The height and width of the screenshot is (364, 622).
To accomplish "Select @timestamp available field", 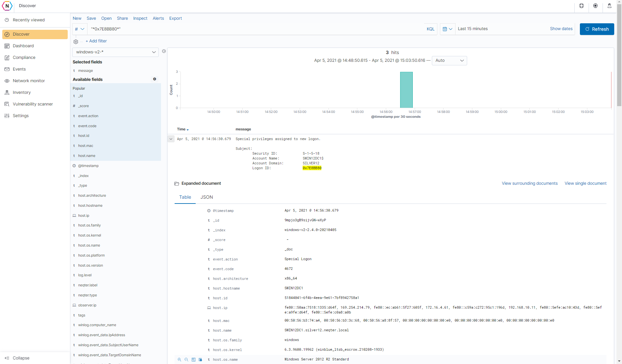I will point(88,166).
